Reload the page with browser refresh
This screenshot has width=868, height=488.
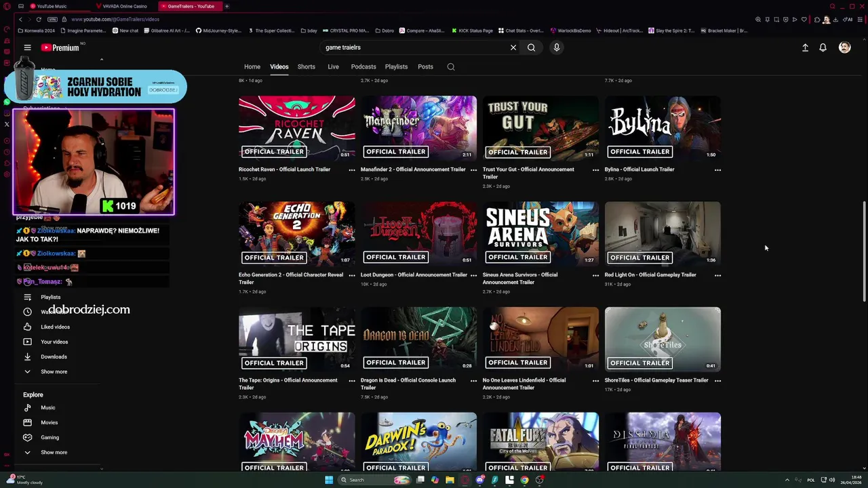tap(39, 19)
